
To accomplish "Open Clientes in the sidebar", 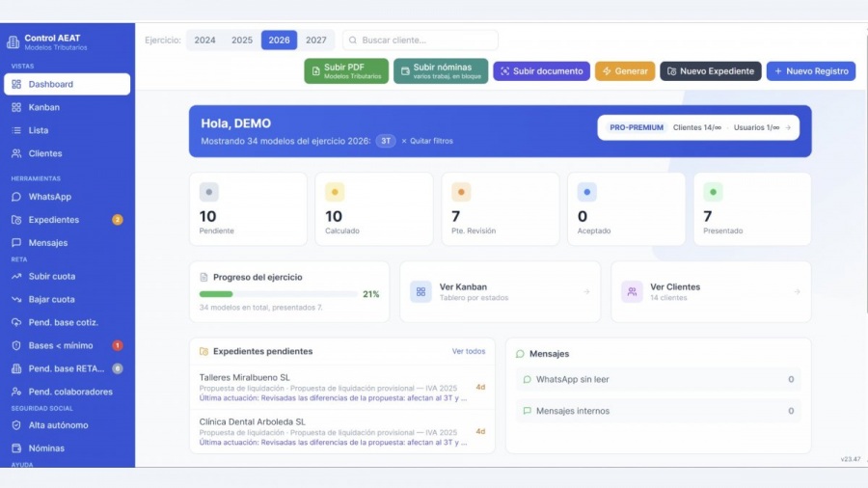I will click(67, 153).
